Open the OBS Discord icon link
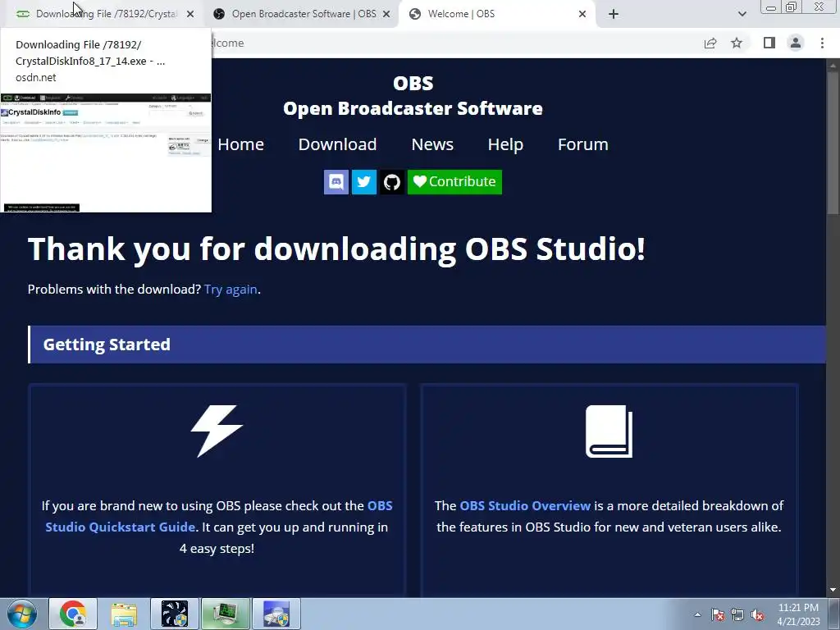Screen dimensions: 840x630 click(x=336, y=182)
